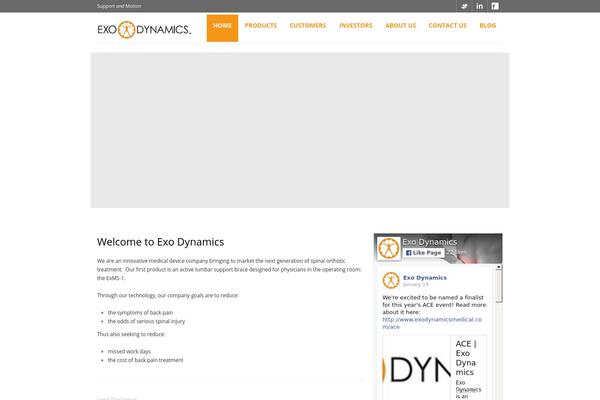
Task: Click the Facebook widget scrollbar thumb
Action: [499, 286]
